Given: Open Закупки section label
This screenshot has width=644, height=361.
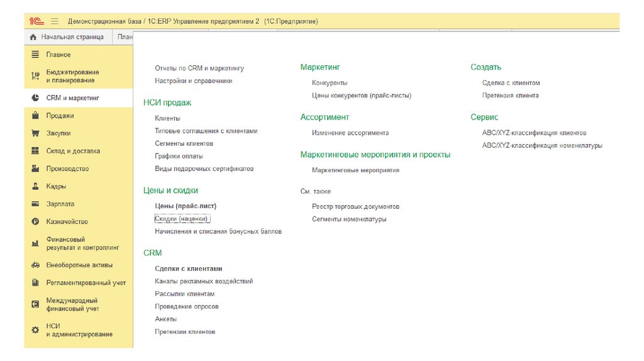Looking at the screenshot, I should tap(58, 133).
